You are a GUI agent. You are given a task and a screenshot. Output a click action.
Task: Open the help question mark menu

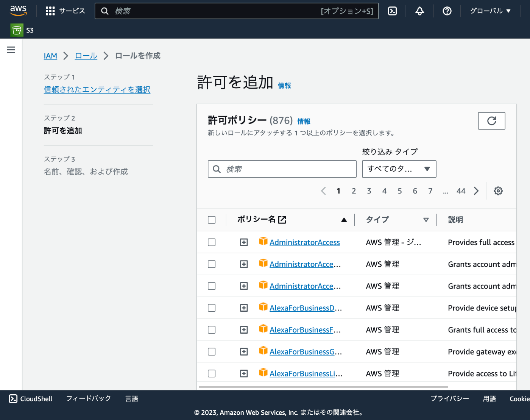(x=447, y=11)
